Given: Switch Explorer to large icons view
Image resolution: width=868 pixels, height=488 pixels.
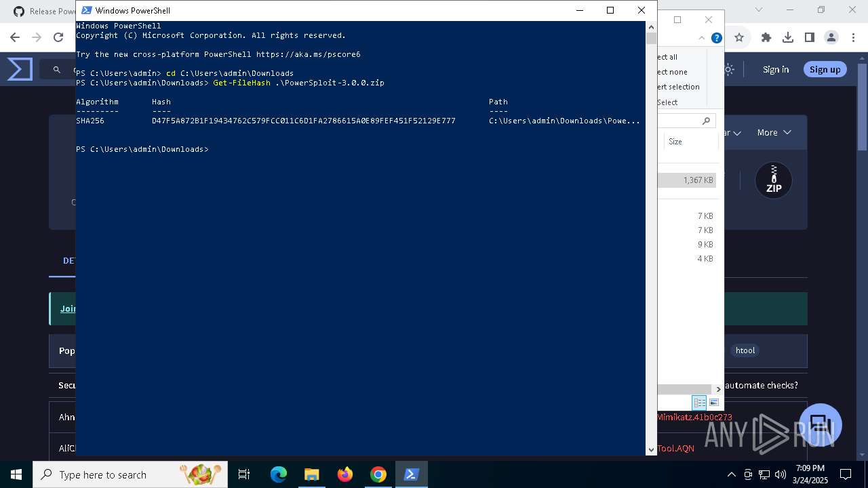Looking at the screenshot, I should point(713,403).
